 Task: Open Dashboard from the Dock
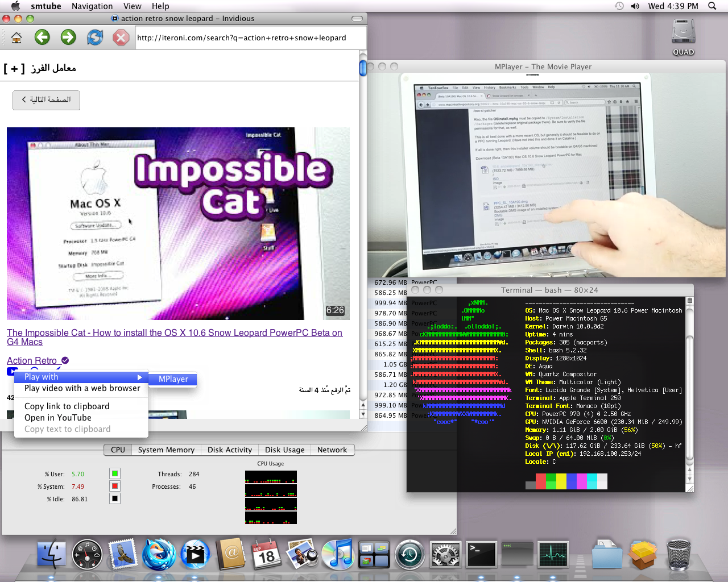tap(88, 554)
